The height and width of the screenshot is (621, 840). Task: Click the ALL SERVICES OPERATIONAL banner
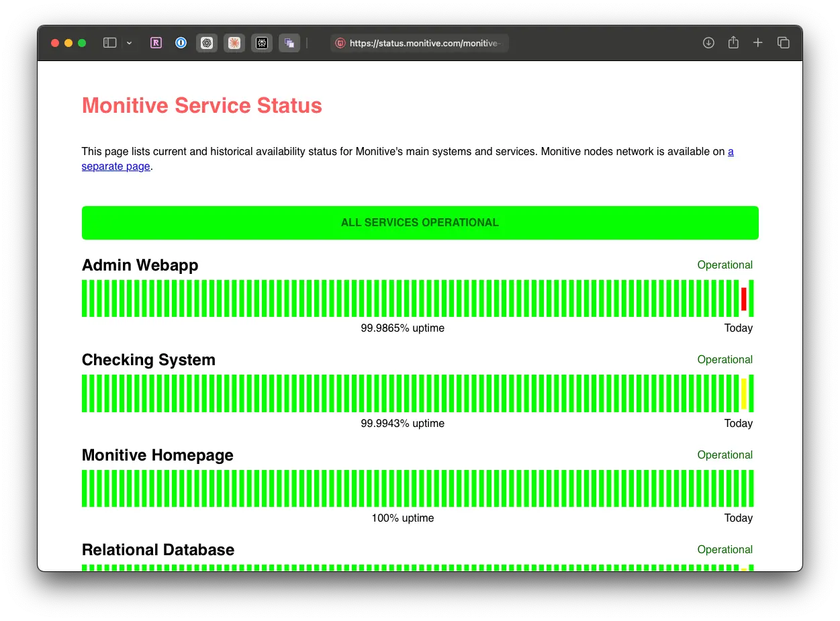(420, 222)
